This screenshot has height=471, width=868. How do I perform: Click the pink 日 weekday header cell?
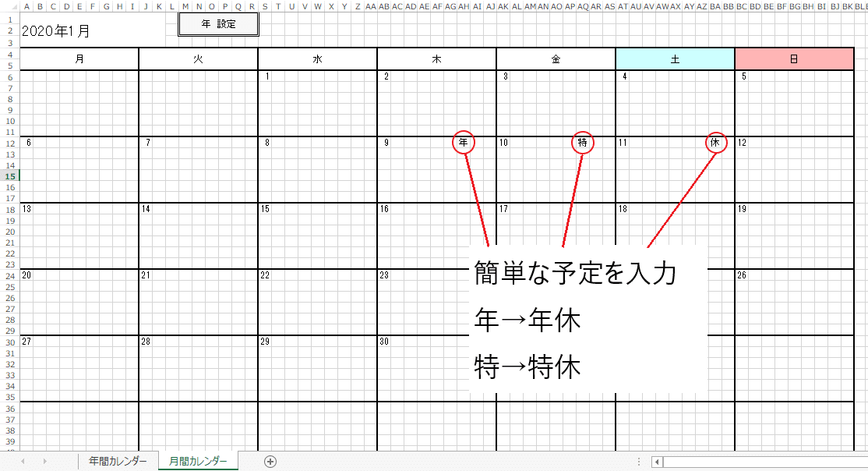[x=793, y=58]
